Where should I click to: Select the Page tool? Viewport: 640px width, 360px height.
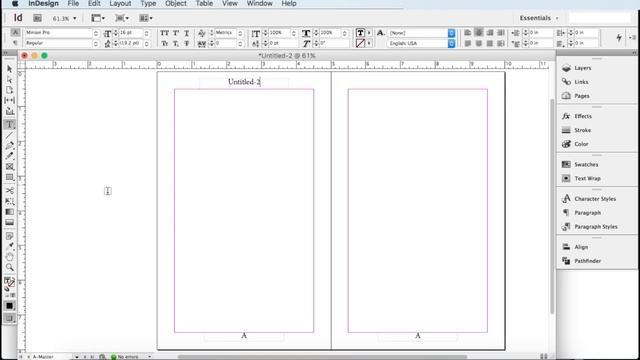click(x=10, y=90)
